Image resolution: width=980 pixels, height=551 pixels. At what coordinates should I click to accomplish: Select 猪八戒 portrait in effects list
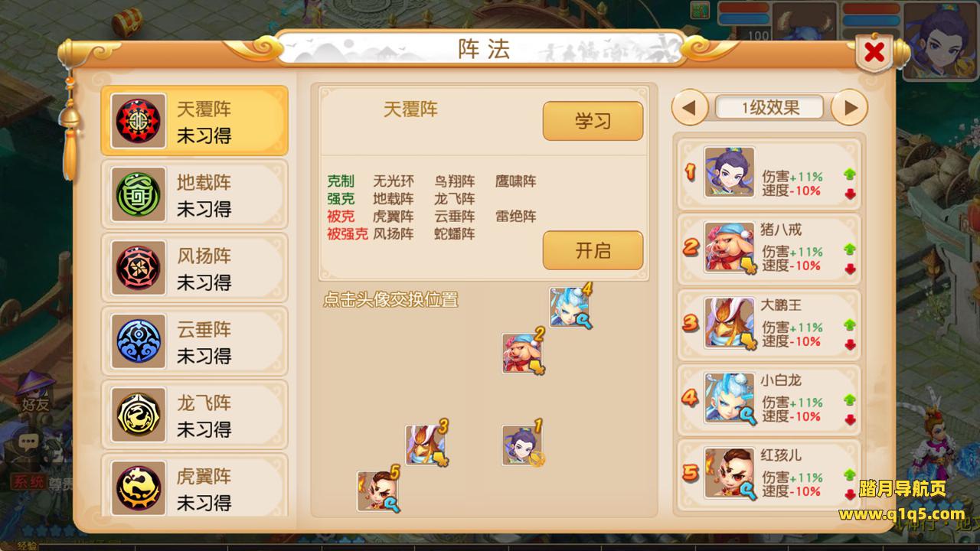730,248
